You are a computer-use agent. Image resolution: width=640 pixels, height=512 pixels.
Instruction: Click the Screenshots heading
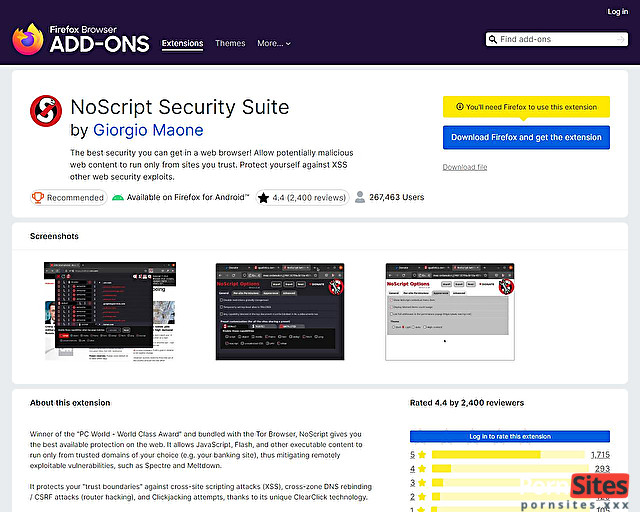54,236
